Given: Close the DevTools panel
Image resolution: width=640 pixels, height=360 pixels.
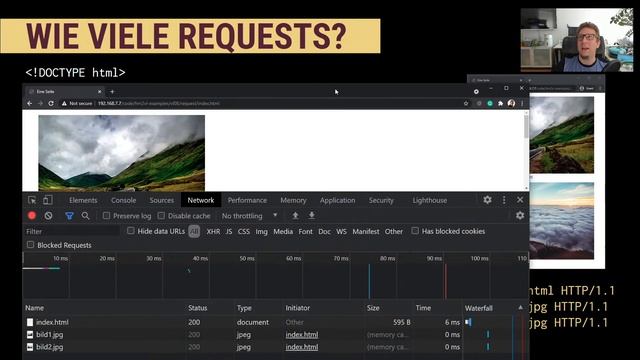Looking at the screenshot, I should pyautogui.click(x=520, y=200).
